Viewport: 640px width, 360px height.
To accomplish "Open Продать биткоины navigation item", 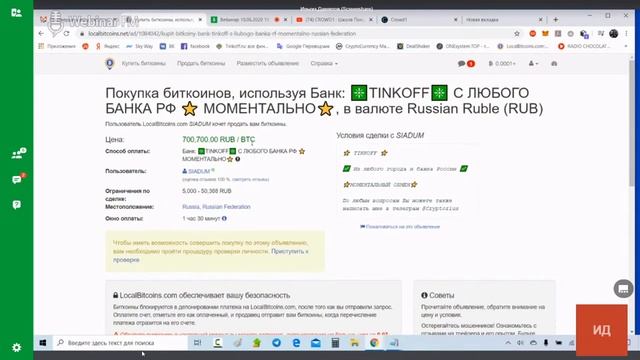I will (201, 64).
